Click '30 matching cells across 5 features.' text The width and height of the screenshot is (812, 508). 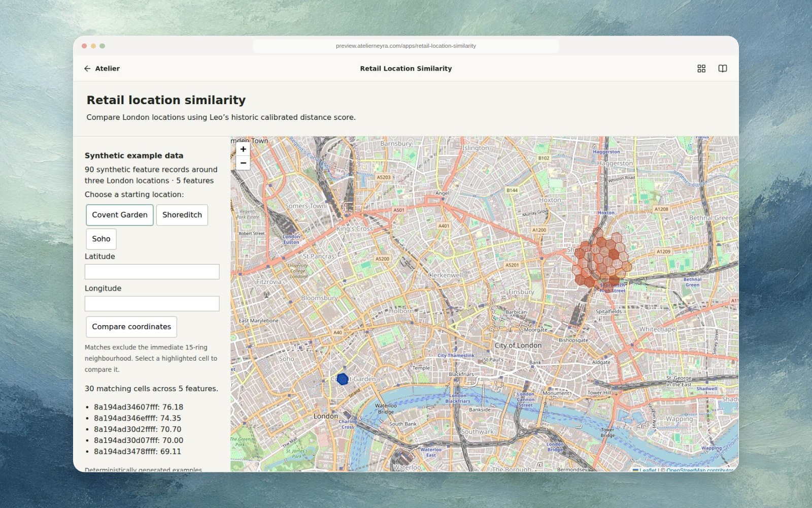click(151, 389)
